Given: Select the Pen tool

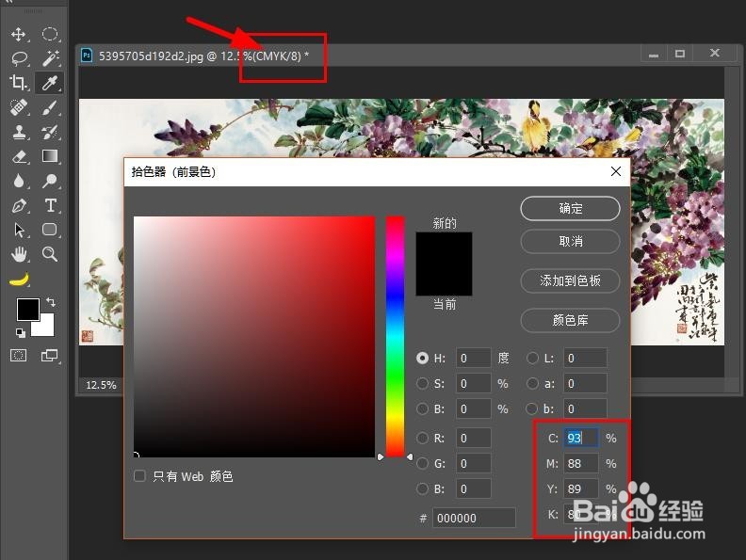Looking at the screenshot, I should tap(19, 205).
